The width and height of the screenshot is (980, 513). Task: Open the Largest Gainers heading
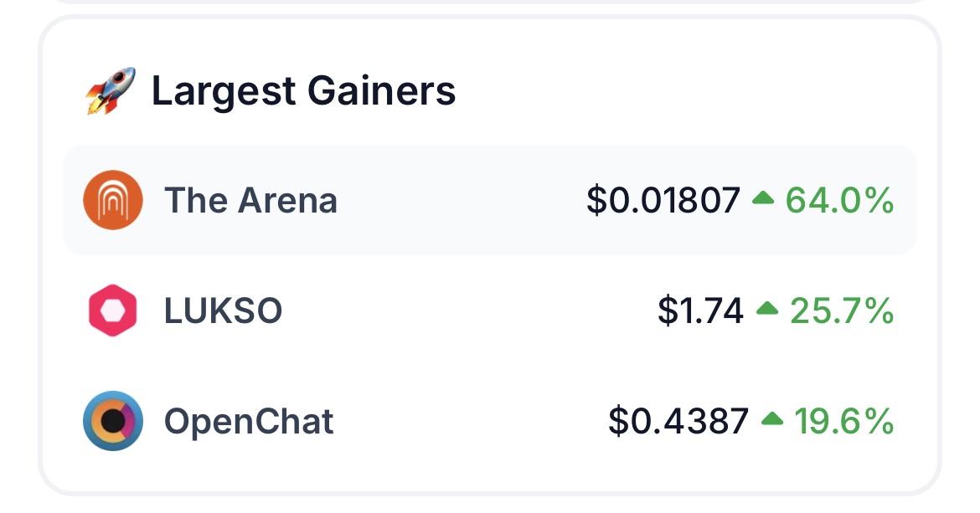(x=303, y=90)
